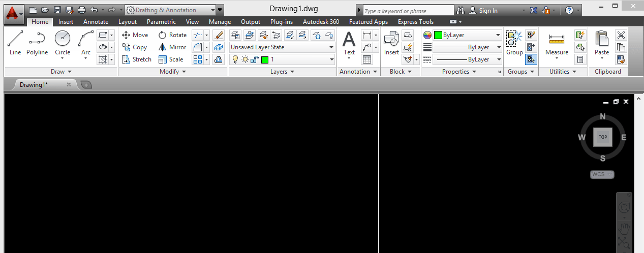The image size is (644, 253).
Task: Open the Drafting & Annotation workspace dropdown
Action: pyautogui.click(x=170, y=10)
